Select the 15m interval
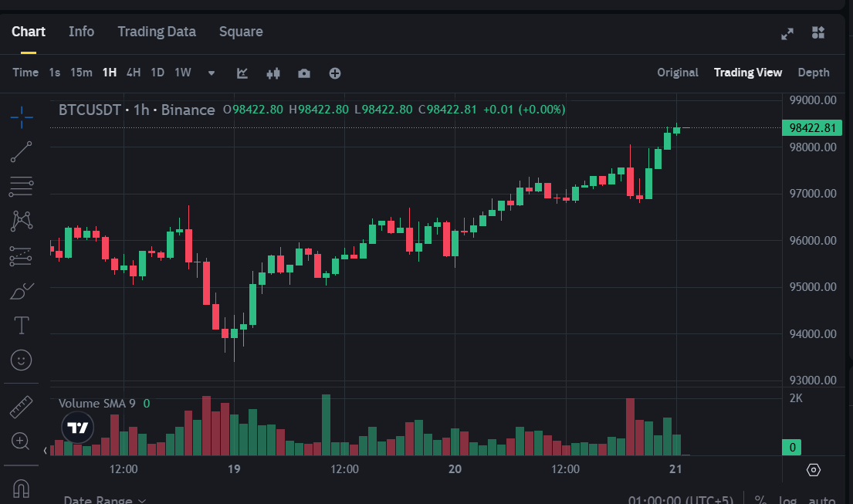 coord(81,73)
